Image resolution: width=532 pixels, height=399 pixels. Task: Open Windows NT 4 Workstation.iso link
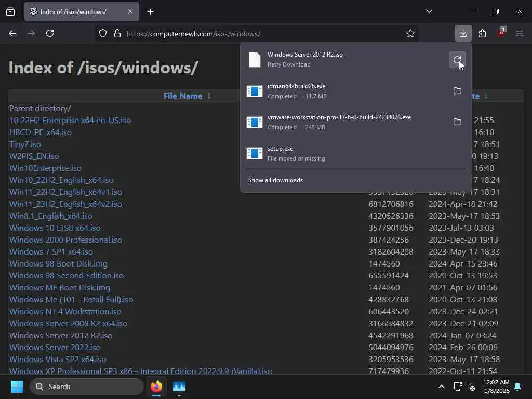click(65, 312)
